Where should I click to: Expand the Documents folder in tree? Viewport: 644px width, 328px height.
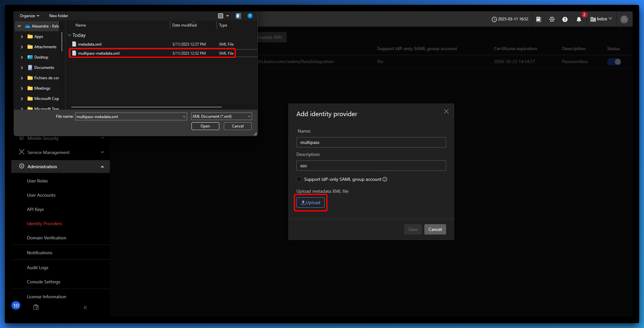(x=22, y=68)
